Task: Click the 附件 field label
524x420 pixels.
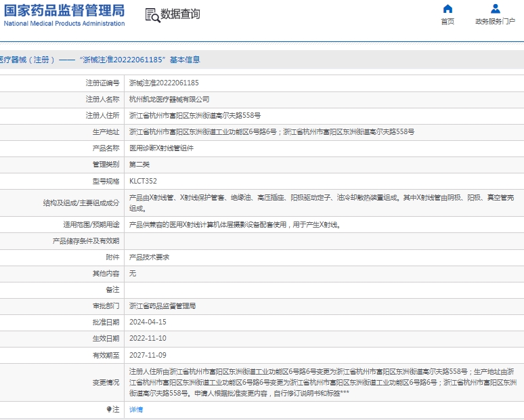Action: 112,257
